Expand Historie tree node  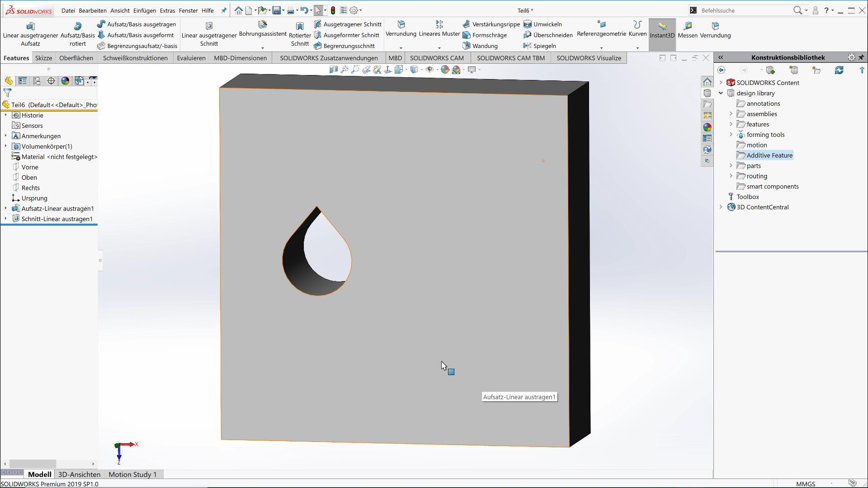coord(5,115)
